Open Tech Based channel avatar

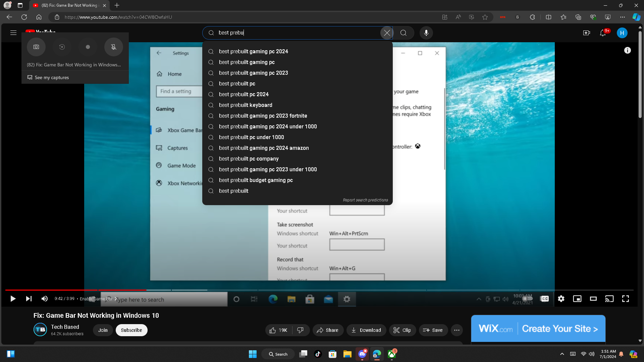(x=40, y=330)
